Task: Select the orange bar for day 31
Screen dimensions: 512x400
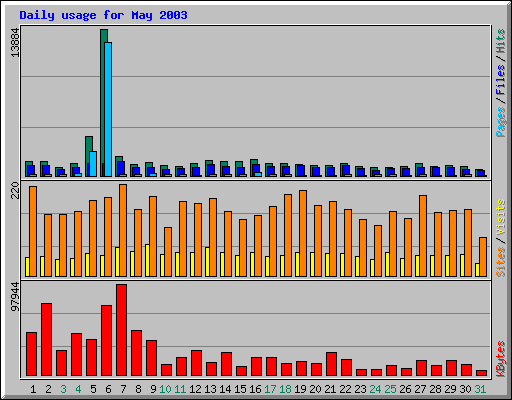Action: click(483, 257)
